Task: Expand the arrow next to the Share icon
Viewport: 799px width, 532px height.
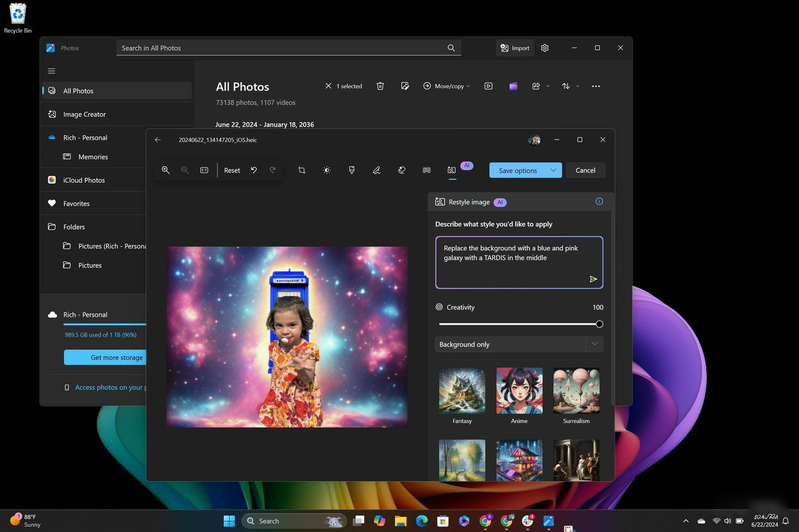Action: coord(548,86)
